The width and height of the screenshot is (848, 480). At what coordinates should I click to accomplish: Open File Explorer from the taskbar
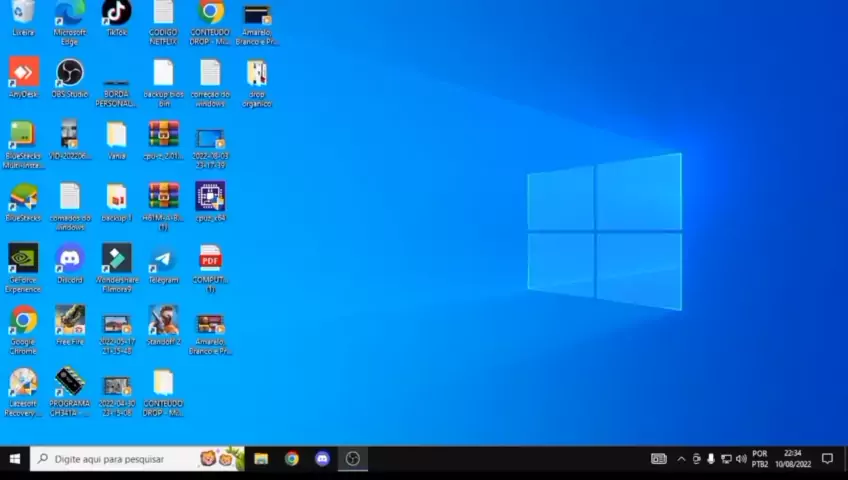261,459
